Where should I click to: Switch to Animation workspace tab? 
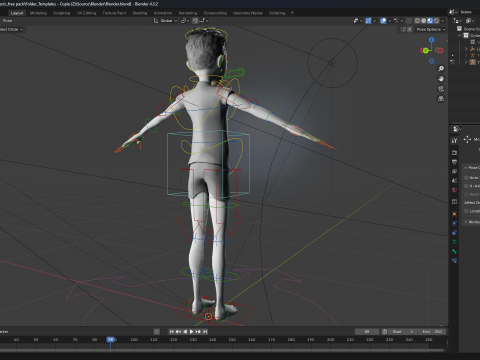click(163, 13)
